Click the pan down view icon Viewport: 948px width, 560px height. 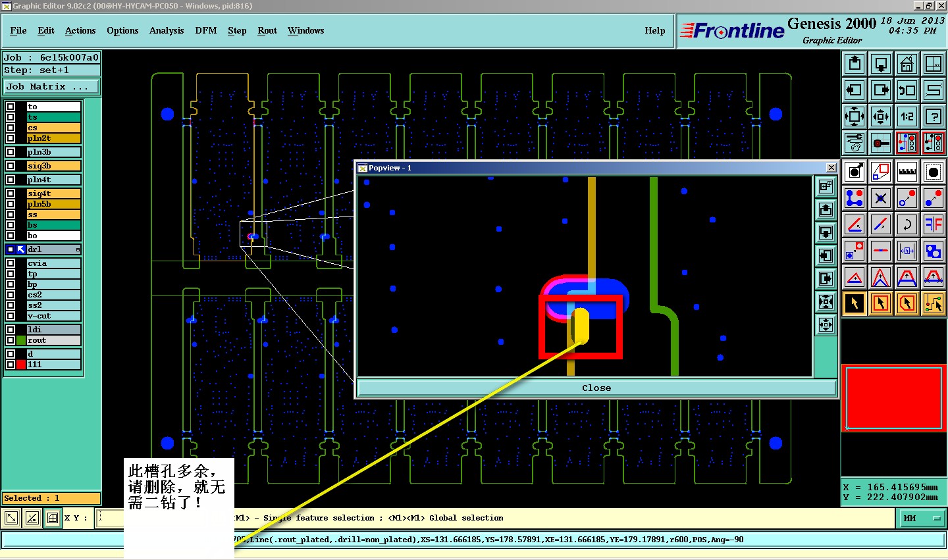tap(881, 64)
